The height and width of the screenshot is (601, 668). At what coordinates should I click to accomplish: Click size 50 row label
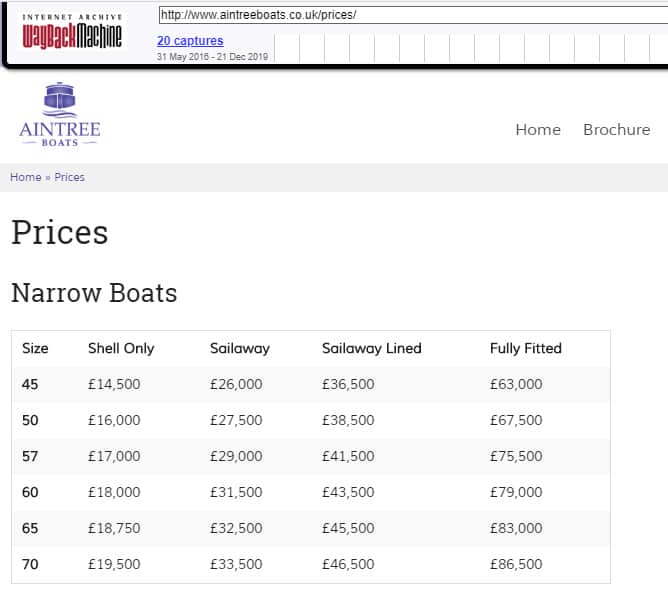(30, 420)
